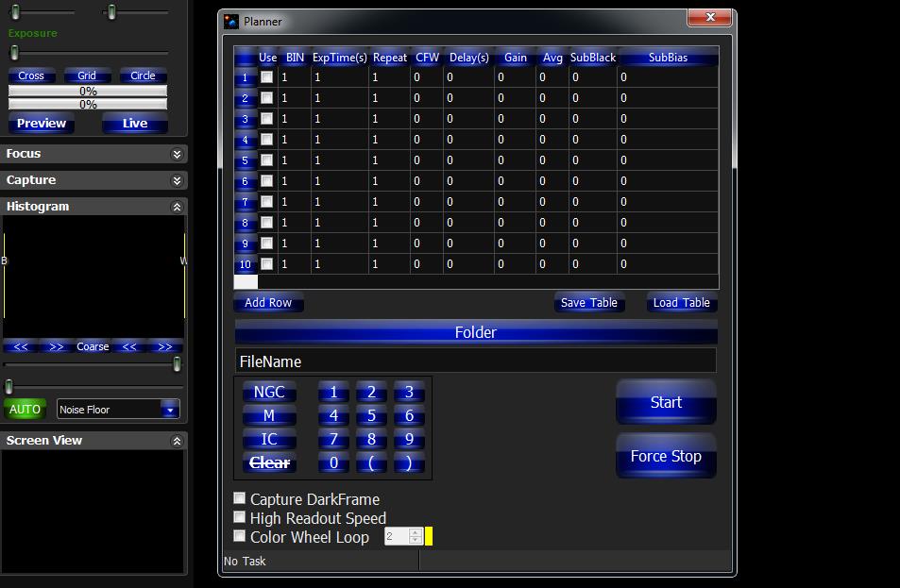Click the Load Table button
The width and height of the screenshot is (900, 588).
[x=681, y=302]
